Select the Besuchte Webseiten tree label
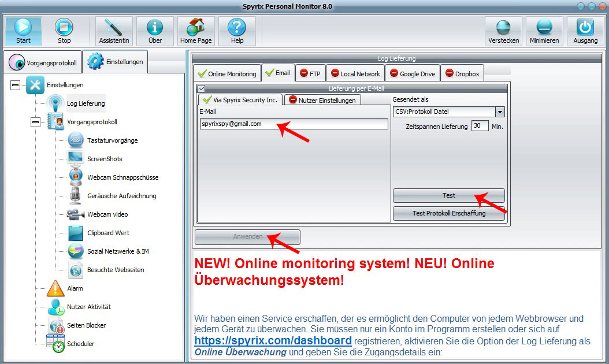This screenshot has width=609, height=364. tap(116, 270)
